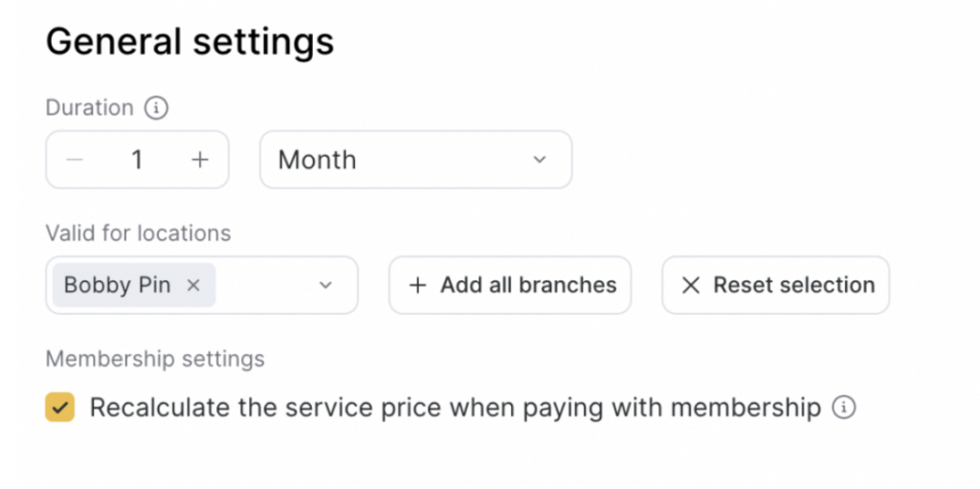The width and height of the screenshot is (980, 489).
Task: Click the plus icon in Add all branches
Action: (417, 285)
